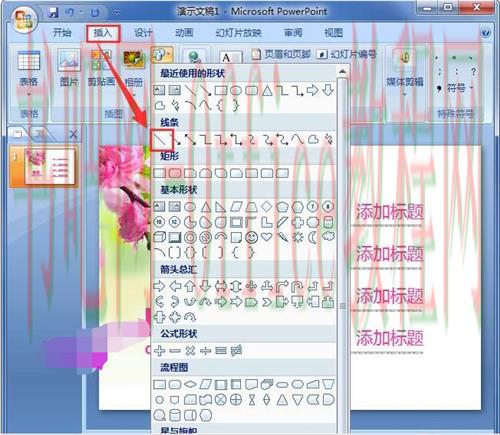Collapse the Shapes gallery dropdown button
Image resolution: width=500 pixels, height=435 pixels.
pos(162,54)
